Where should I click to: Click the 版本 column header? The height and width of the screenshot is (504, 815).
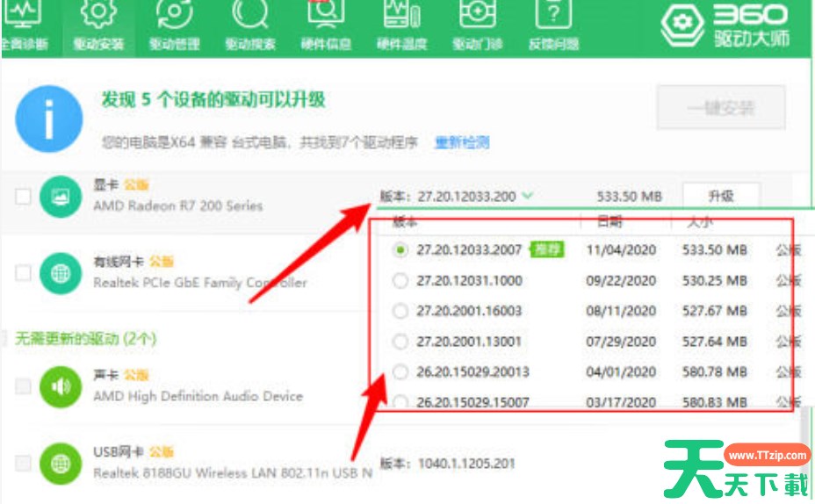pyautogui.click(x=405, y=222)
